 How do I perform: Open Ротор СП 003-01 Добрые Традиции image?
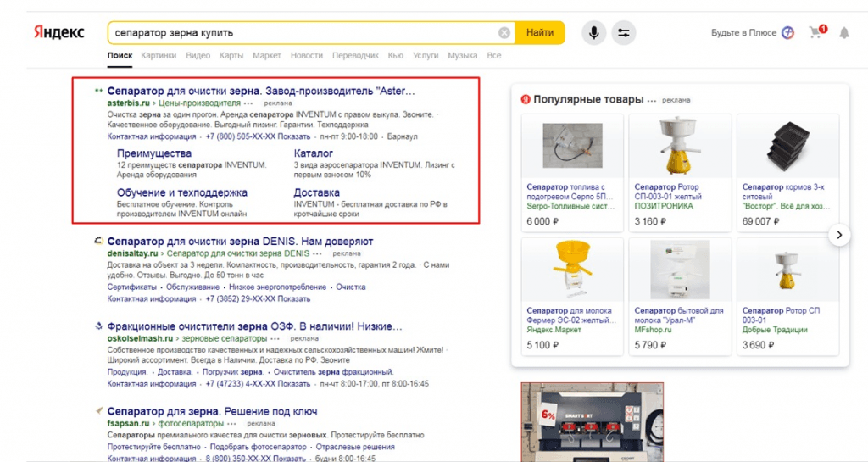coord(787,270)
